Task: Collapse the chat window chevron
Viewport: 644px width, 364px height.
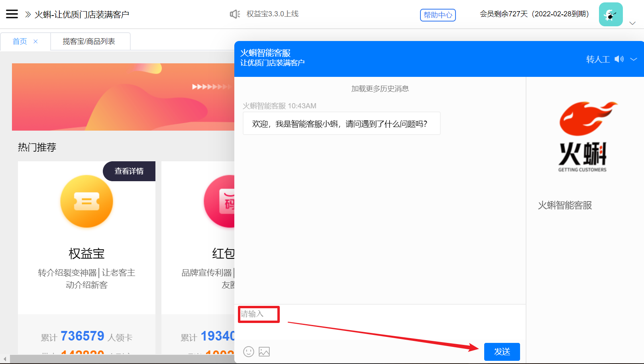Action: 634,59
